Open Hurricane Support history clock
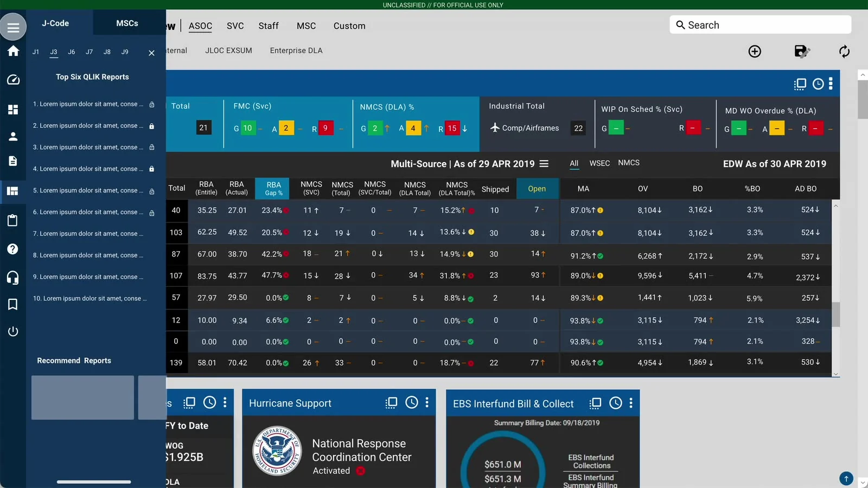 click(412, 402)
